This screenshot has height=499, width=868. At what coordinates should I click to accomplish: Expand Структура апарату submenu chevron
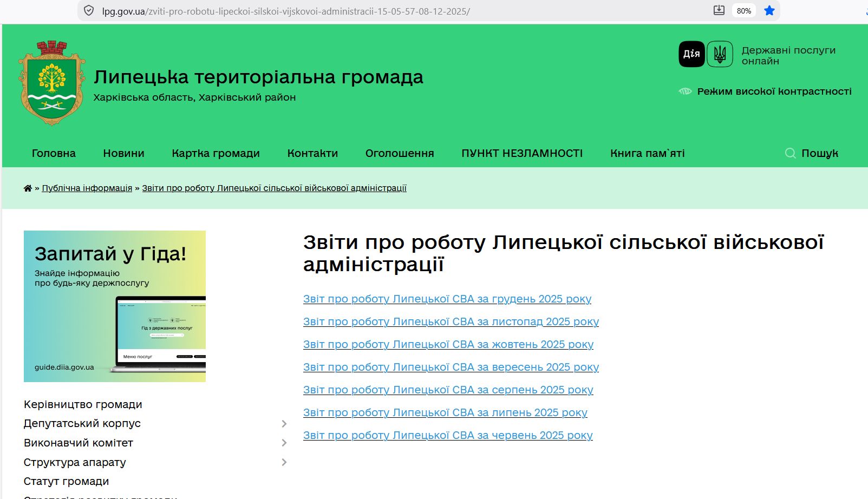click(x=284, y=462)
